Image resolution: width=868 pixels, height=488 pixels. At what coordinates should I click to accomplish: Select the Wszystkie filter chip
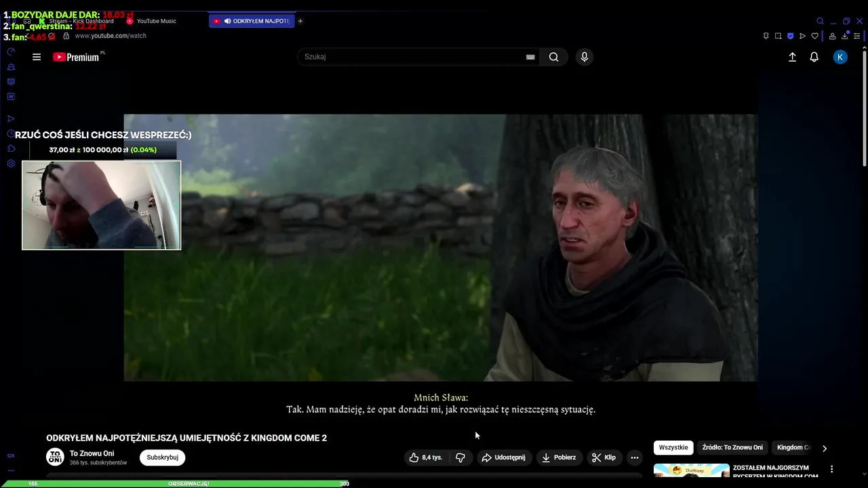(x=673, y=447)
